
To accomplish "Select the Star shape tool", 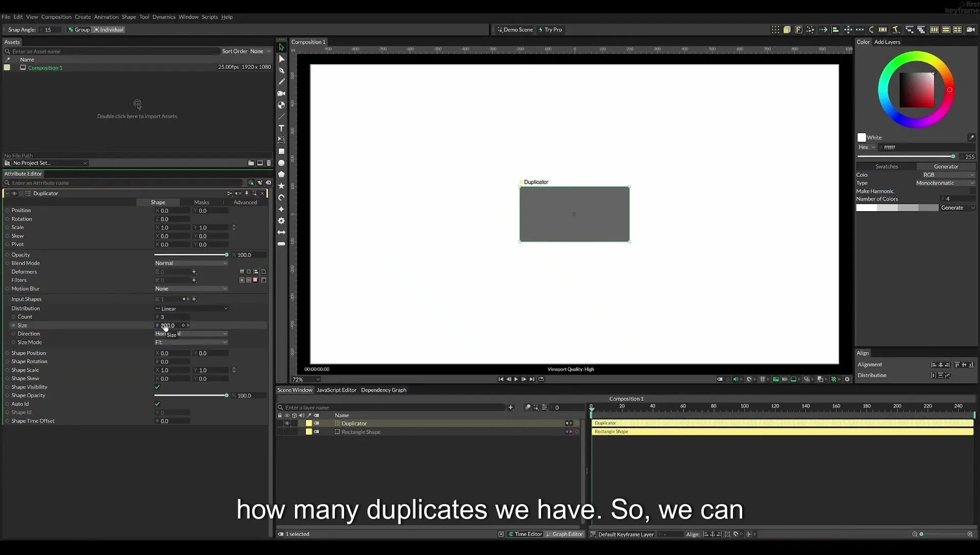I will pos(281,186).
